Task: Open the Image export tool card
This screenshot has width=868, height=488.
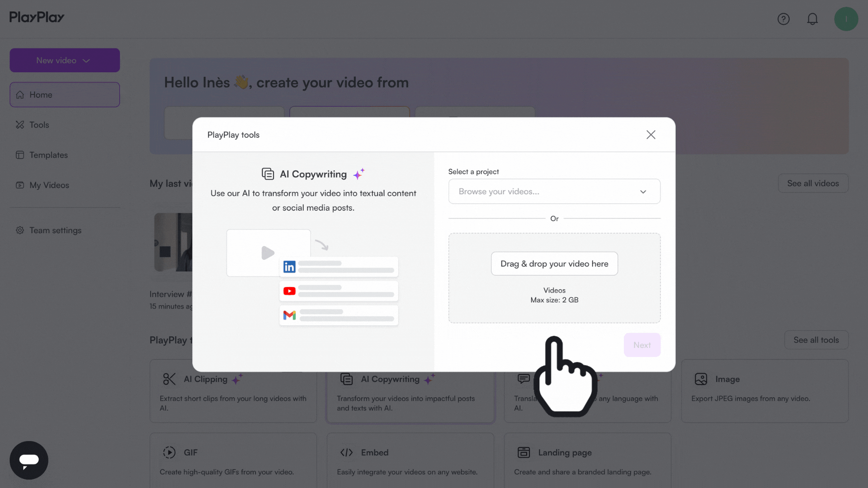Action: pyautogui.click(x=764, y=391)
